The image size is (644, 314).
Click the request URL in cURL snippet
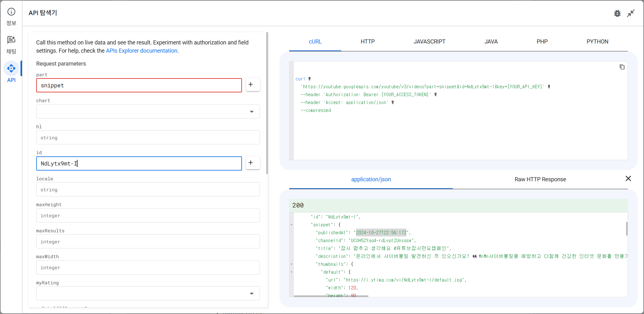pyautogui.click(x=422, y=87)
